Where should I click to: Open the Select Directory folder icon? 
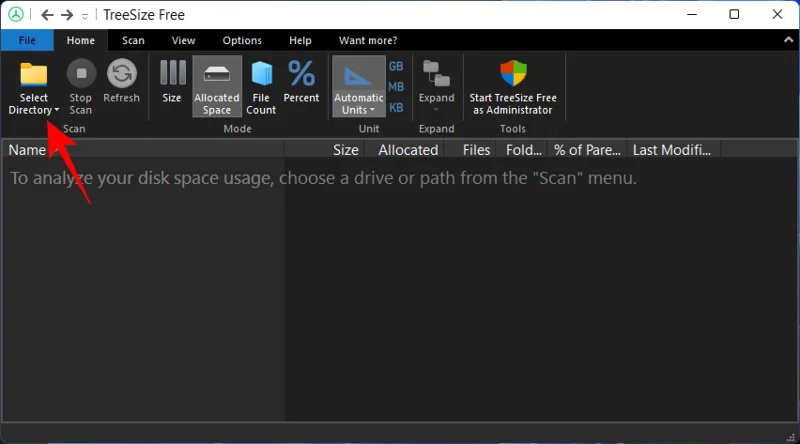click(x=33, y=75)
